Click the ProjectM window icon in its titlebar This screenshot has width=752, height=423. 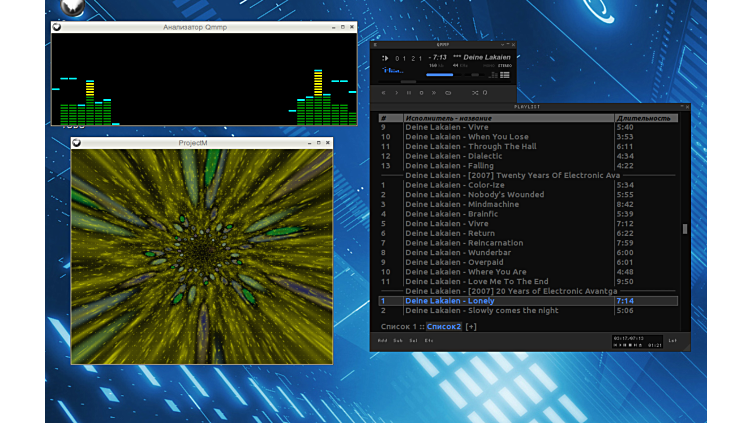77,143
